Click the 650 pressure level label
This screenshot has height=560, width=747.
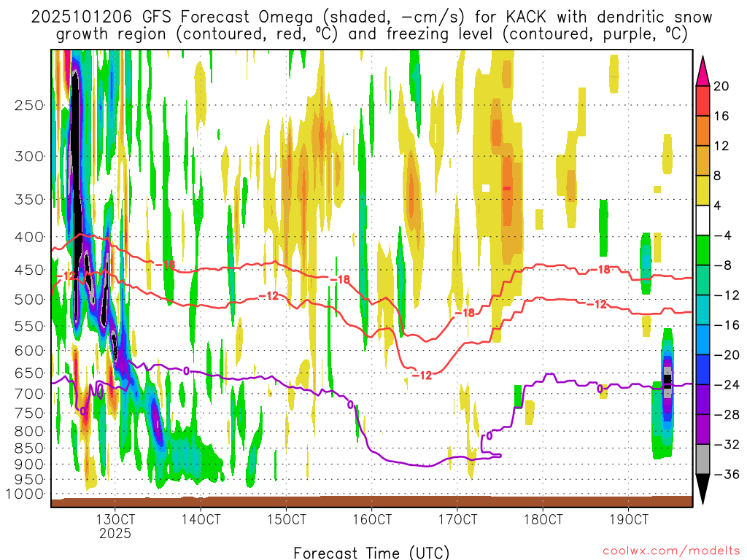pyautogui.click(x=29, y=373)
